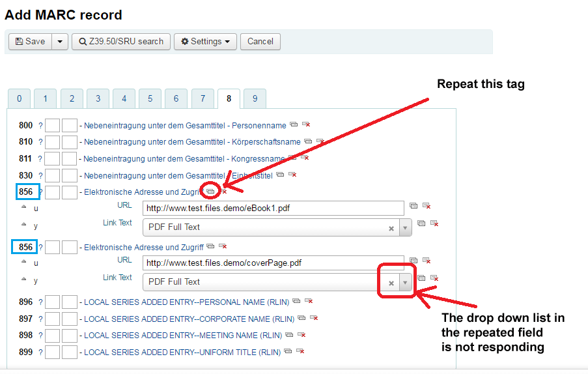This screenshot has width=588, height=374.
Task: Switch to tab 9
Action: (255, 98)
